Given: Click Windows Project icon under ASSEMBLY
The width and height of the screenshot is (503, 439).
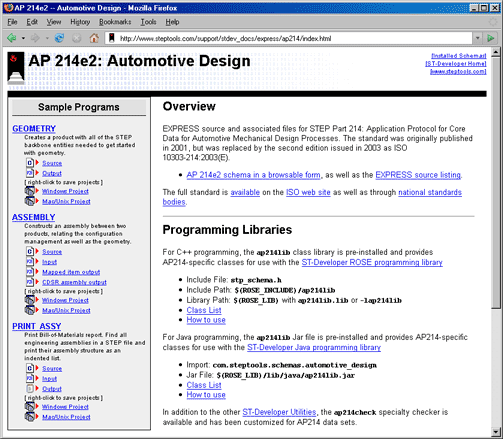Looking at the screenshot, I should point(30,300).
